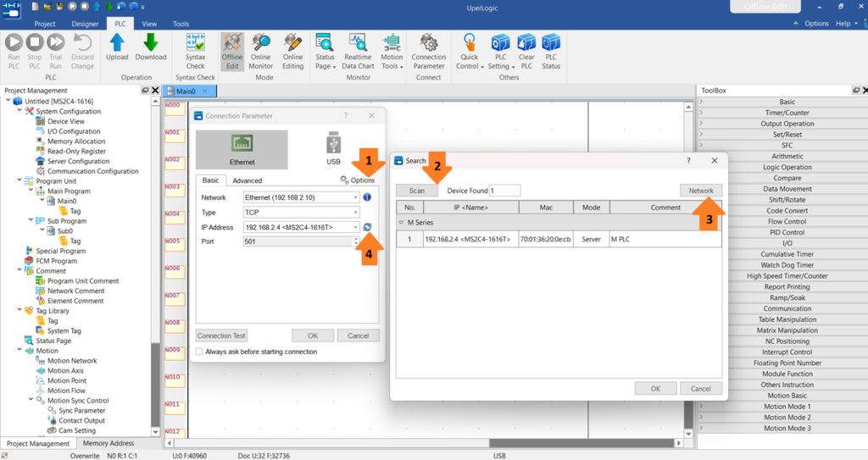Open the Designer ribbon tab

(85, 24)
